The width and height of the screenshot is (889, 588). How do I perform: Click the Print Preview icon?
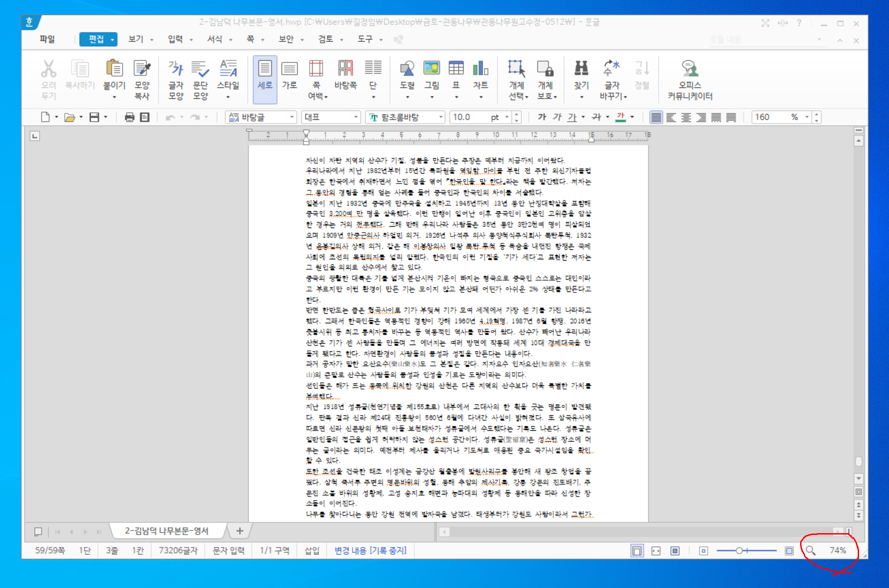[x=145, y=117]
